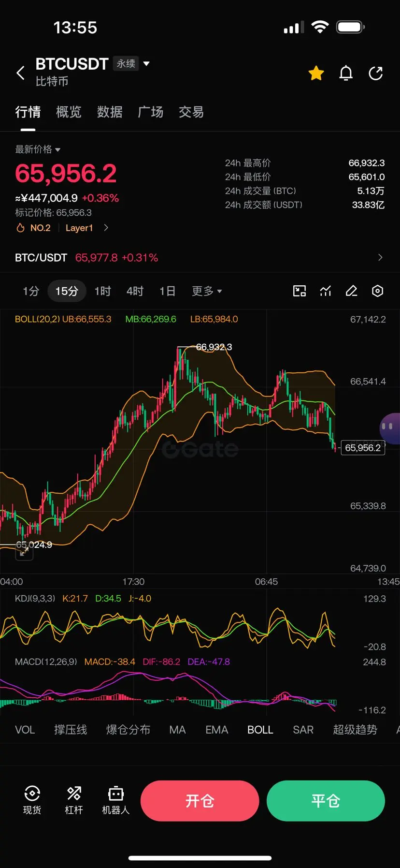
Task: Select the 1日 timeframe
Action: (167, 291)
